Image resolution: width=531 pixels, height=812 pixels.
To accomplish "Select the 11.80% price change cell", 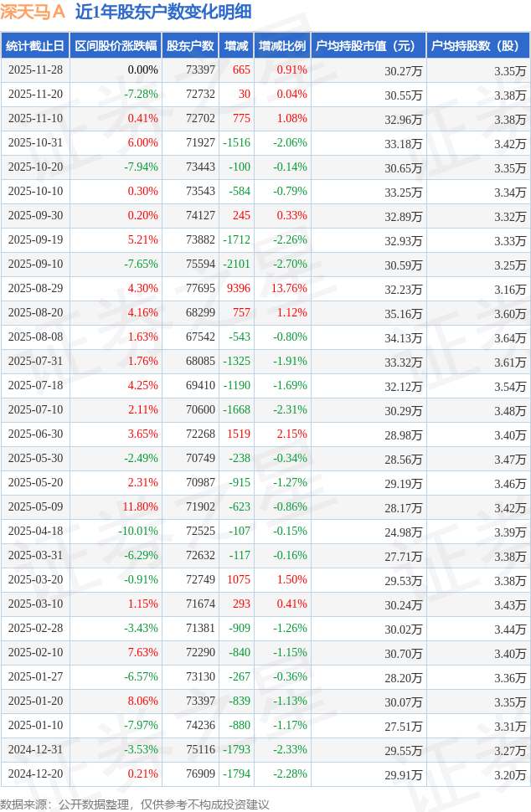I will [x=140, y=507].
